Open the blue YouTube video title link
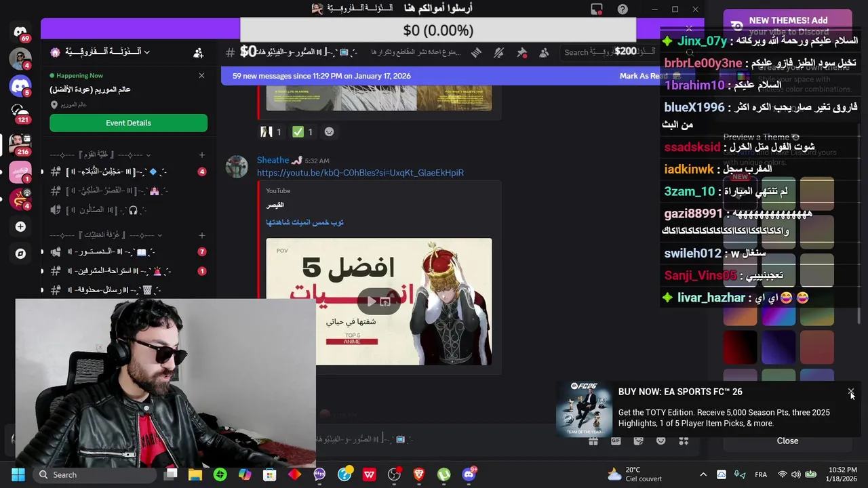Image resolution: width=868 pixels, height=488 pixels. tap(304, 222)
